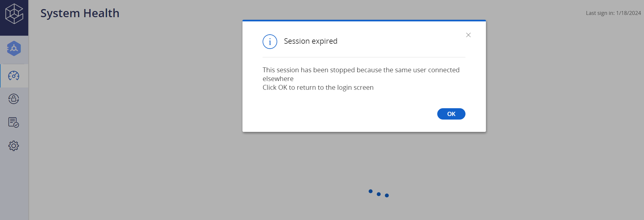Open the checklist document icon in sidebar

[x=14, y=122]
